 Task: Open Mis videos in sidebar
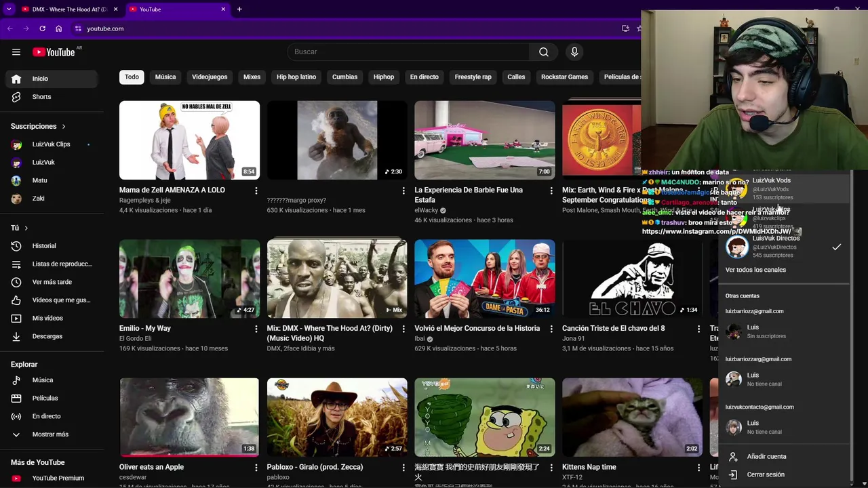click(52, 319)
